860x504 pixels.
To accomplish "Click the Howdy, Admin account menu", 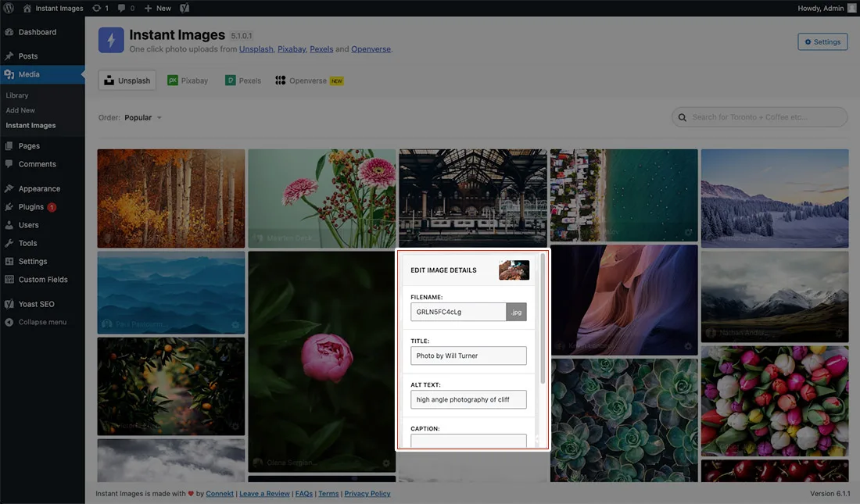I will click(x=826, y=9).
